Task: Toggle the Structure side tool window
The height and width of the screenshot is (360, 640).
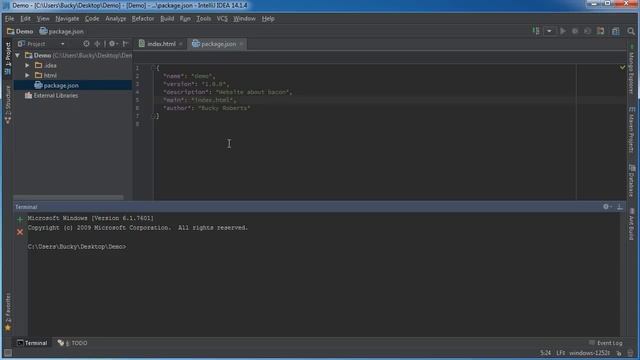Action: click(8, 104)
